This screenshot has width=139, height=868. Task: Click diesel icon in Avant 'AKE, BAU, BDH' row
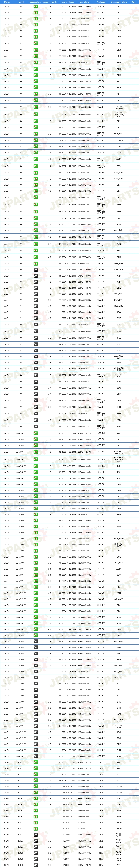point(36,720)
